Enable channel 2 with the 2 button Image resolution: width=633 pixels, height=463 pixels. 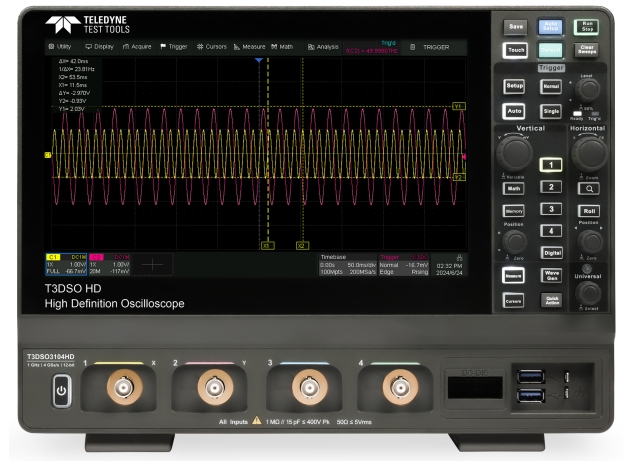tap(551, 186)
